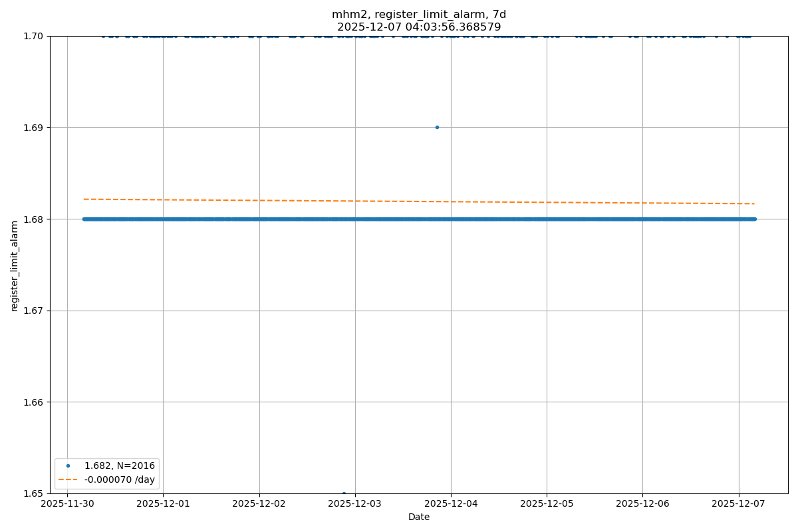
Task: Click the plot title "mhm2, register_limit_alarm, 7d"
Action: click(x=419, y=15)
